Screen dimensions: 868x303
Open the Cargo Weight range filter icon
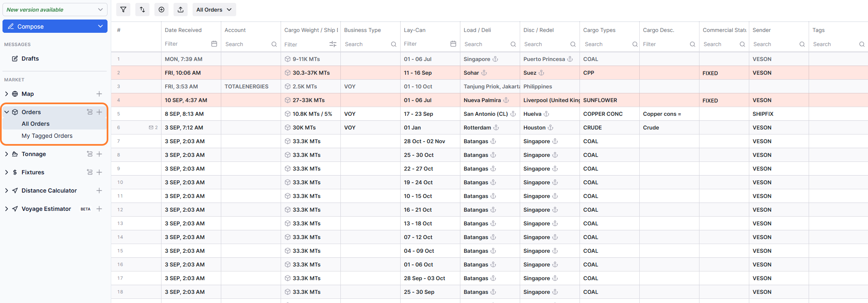333,44
